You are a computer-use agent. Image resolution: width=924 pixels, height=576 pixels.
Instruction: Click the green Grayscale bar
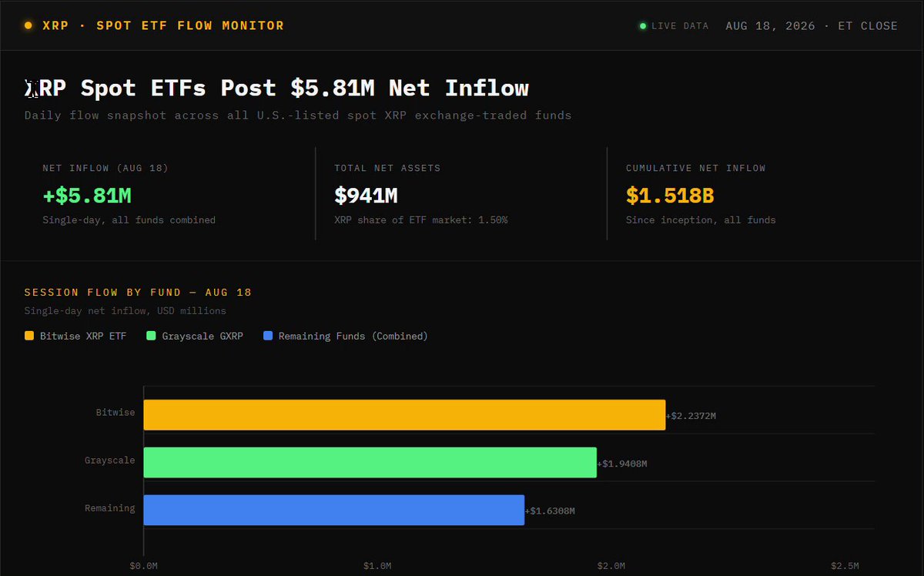[370, 463]
